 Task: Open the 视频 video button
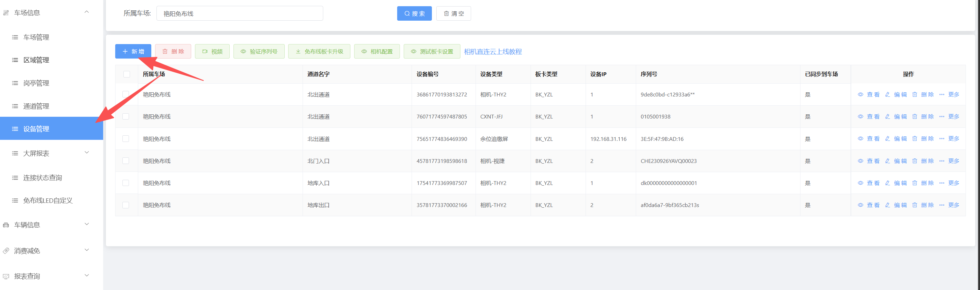(212, 51)
